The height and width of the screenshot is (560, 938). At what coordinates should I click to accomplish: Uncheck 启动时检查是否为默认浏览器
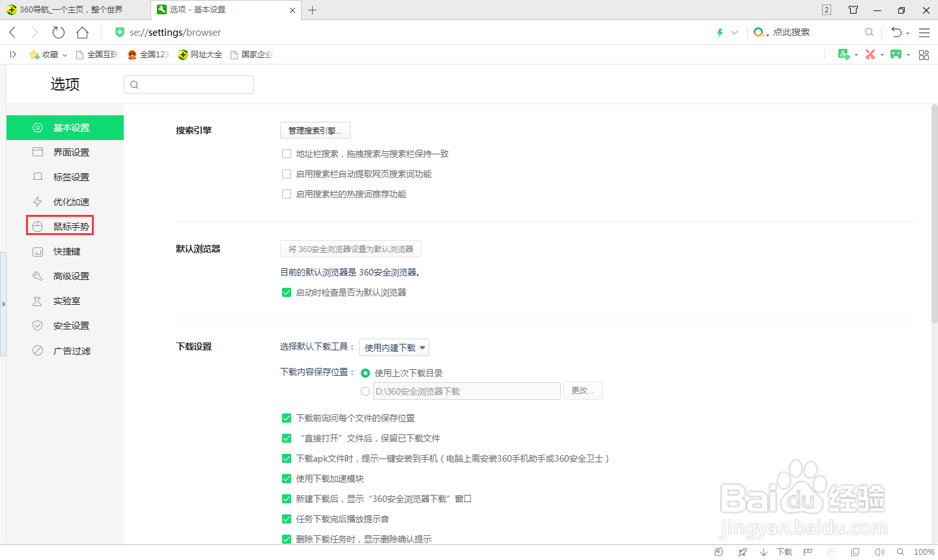(286, 292)
